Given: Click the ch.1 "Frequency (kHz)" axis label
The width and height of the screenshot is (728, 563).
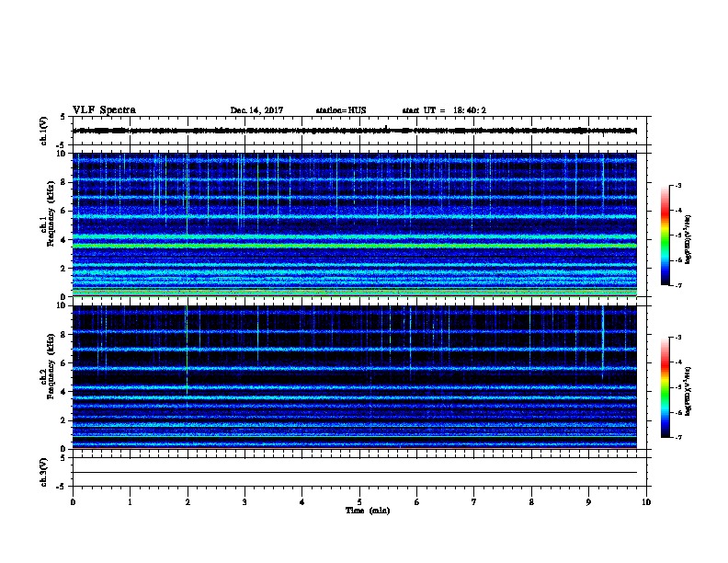Looking at the screenshot, I should tap(51, 214).
